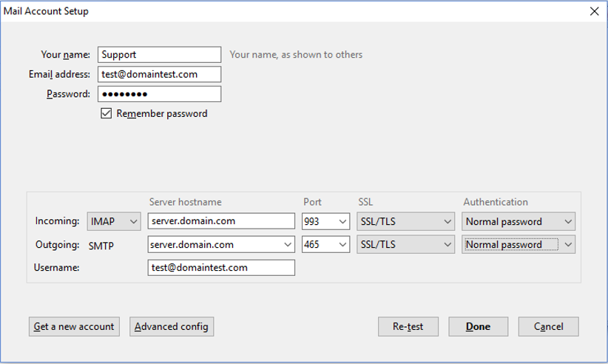Open the Outgoing authentication Normal password dropdown
The image size is (608, 364).
click(x=519, y=245)
